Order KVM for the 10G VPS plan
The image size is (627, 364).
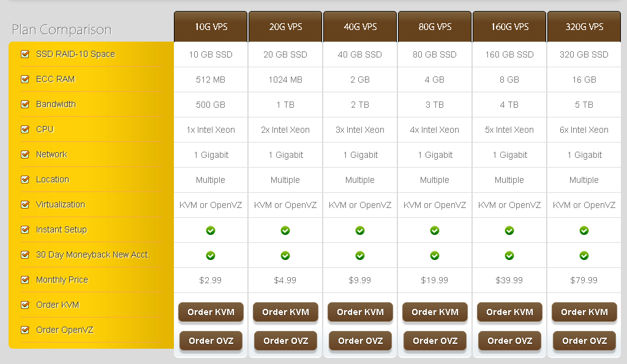[211, 312]
